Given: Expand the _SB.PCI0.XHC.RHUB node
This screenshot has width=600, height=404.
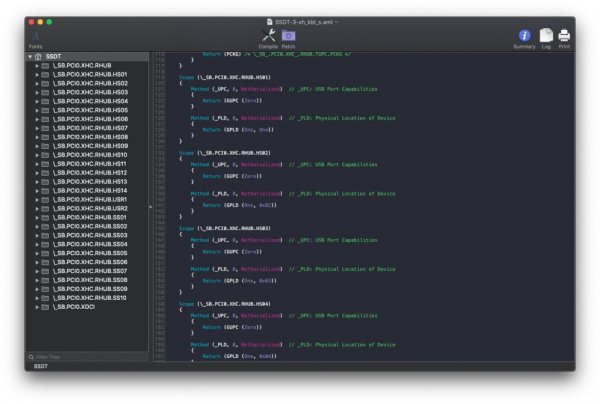Looking at the screenshot, I should [37, 66].
